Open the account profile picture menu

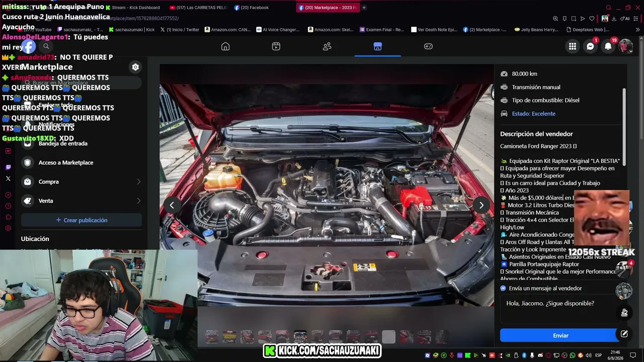(x=625, y=46)
